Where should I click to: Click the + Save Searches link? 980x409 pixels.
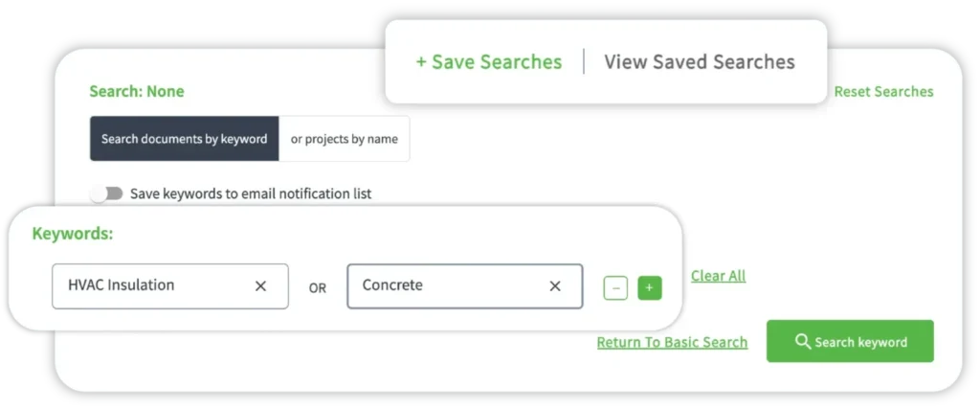coord(488,62)
